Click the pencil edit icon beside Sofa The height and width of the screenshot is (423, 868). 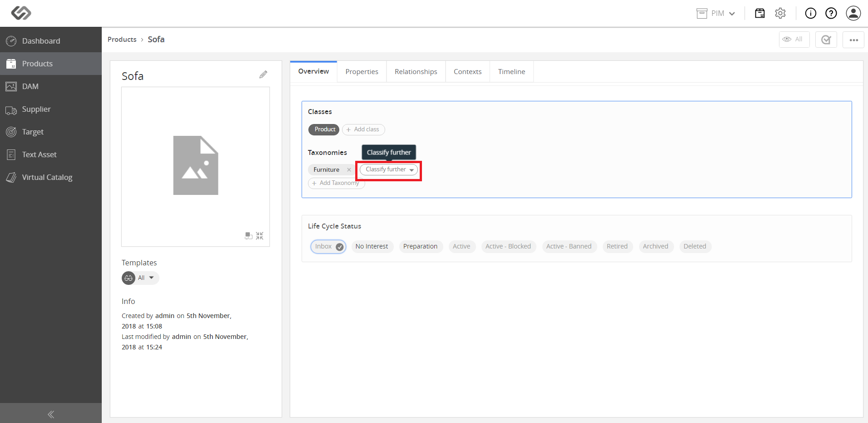coord(263,75)
